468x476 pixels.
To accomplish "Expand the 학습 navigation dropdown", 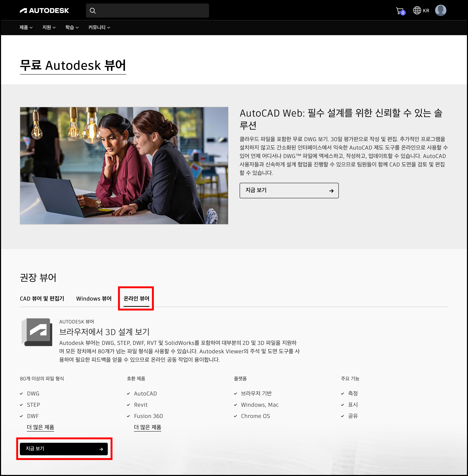I will pos(72,28).
